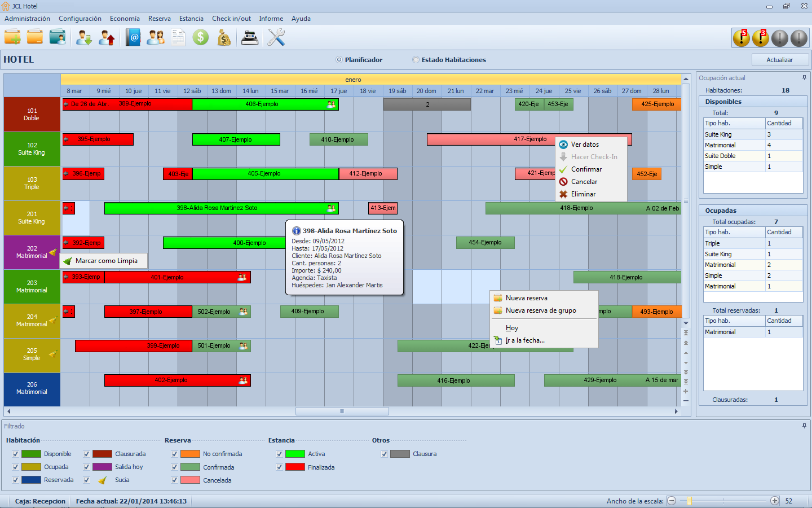
Task: Click Marcar como Limpia for room 202
Action: coord(106,261)
